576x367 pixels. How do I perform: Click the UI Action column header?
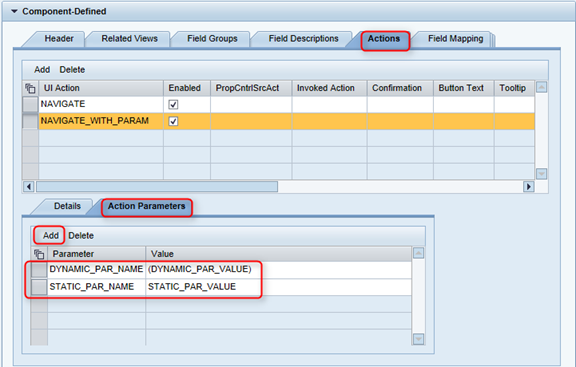(101, 88)
